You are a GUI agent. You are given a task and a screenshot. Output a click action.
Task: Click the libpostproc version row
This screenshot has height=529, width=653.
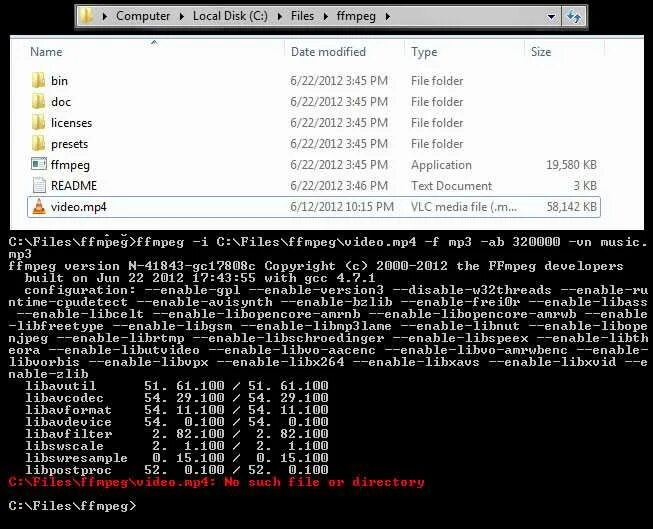177,470
